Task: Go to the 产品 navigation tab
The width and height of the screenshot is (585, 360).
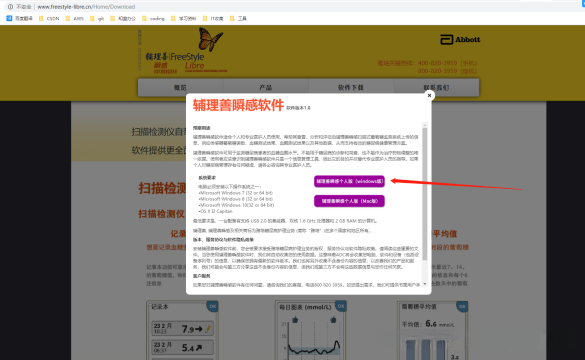Action: click(x=266, y=88)
